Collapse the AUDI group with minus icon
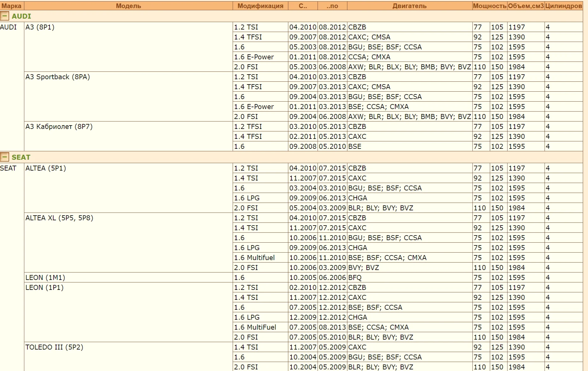 [4, 16]
